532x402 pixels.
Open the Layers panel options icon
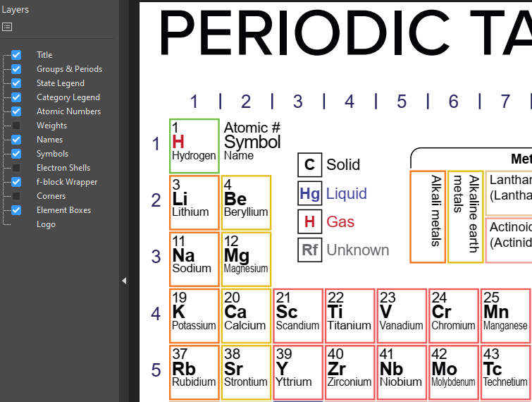tap(7, 27)
